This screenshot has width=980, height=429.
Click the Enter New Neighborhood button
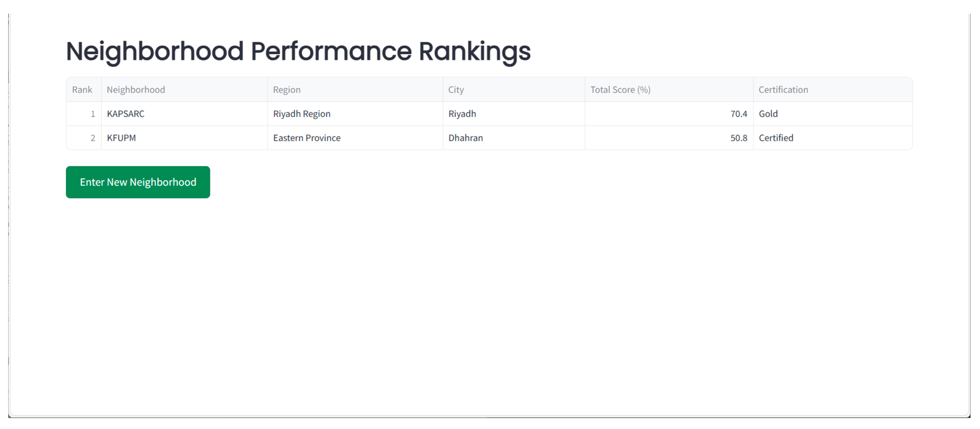138,182
